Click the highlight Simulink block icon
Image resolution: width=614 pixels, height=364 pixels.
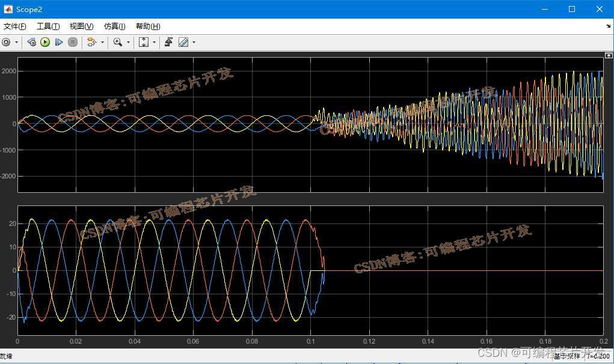tap(91, 42)
